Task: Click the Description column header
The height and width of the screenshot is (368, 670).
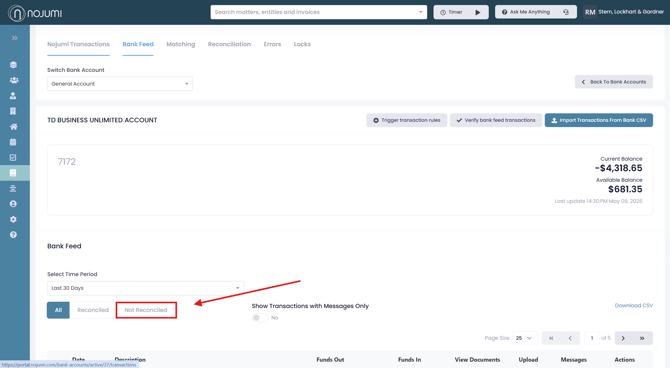Action: click(x=130, y=360)
